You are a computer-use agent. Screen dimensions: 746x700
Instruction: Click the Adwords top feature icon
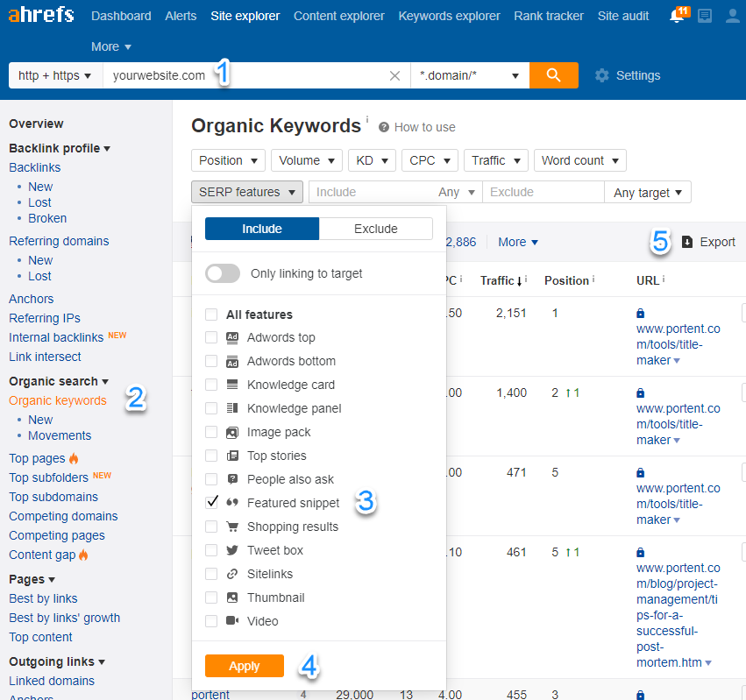[x=232, y=337]
